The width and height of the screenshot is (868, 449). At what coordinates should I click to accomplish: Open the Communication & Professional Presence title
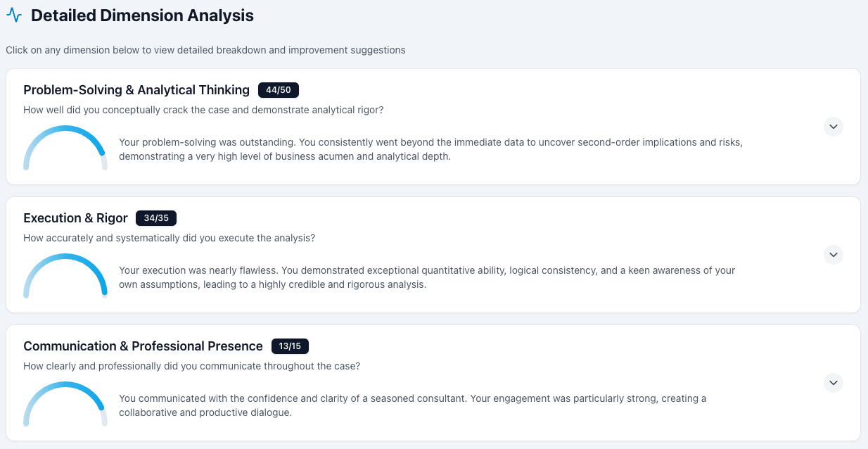143,346
